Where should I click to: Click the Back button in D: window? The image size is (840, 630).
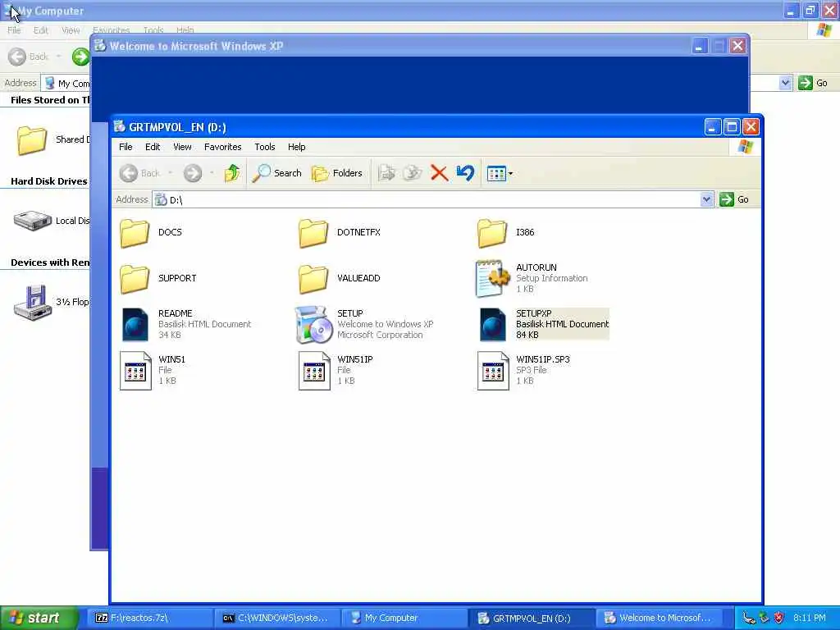pos(139,173)
